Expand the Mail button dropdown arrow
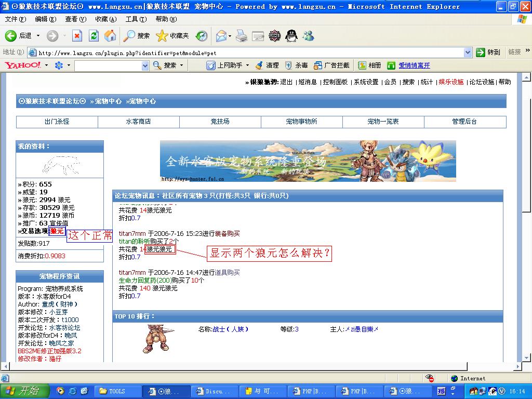The height and width of the screenshot is (399, 532). point(230,36)
